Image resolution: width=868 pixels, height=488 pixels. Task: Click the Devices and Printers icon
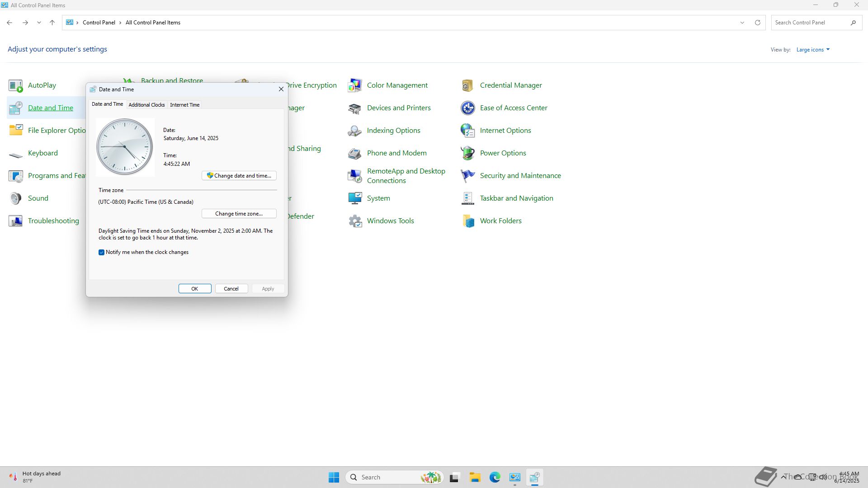tap(355, 108)
